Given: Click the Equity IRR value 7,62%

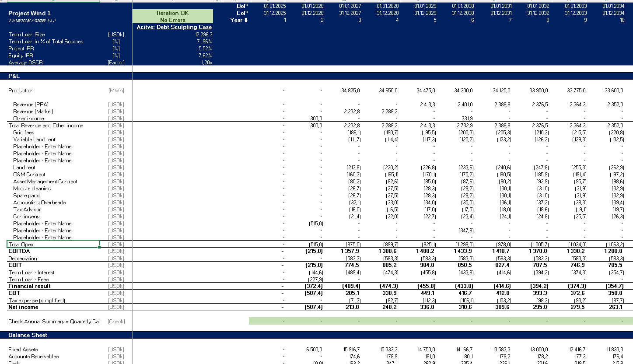Looking at the screenshot, I should 205,56.
